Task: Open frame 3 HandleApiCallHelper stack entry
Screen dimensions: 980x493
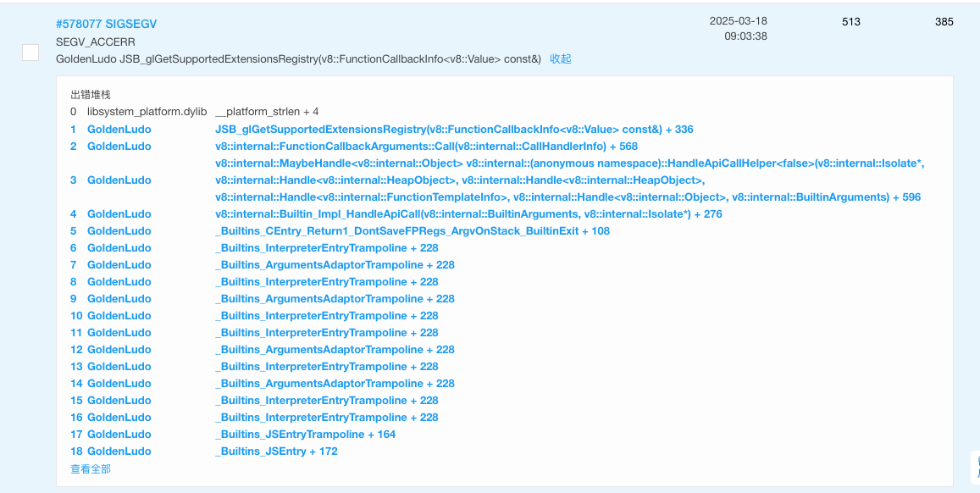Action: tap(569, 180)
